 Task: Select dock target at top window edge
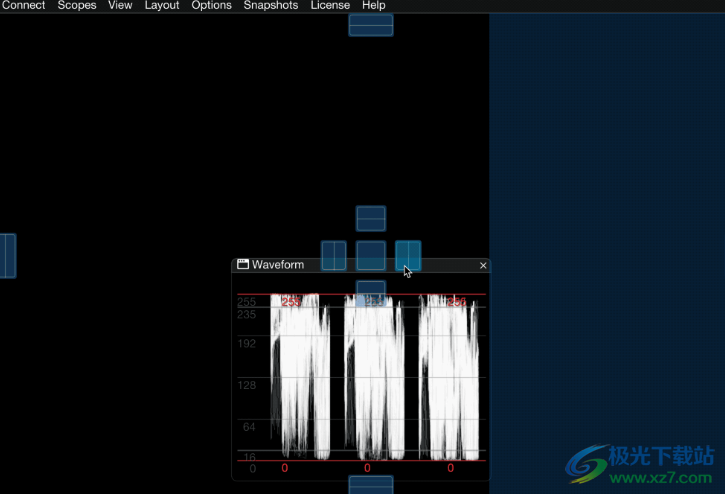[x=371, y=25]
